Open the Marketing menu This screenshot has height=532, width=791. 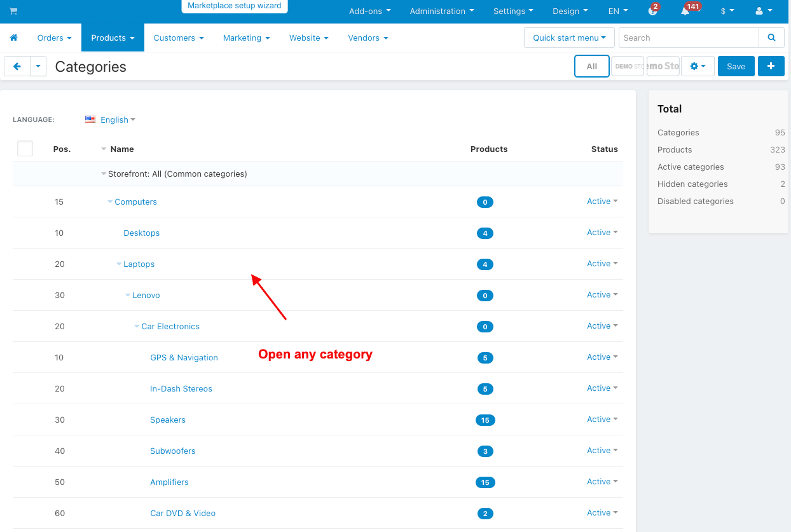(247, 38)
